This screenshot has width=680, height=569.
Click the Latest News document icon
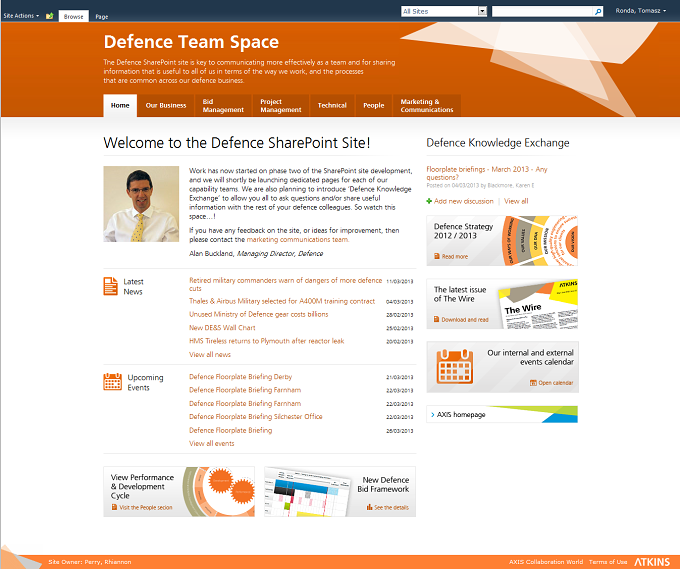pyautogui.click(x=110, y=286)
